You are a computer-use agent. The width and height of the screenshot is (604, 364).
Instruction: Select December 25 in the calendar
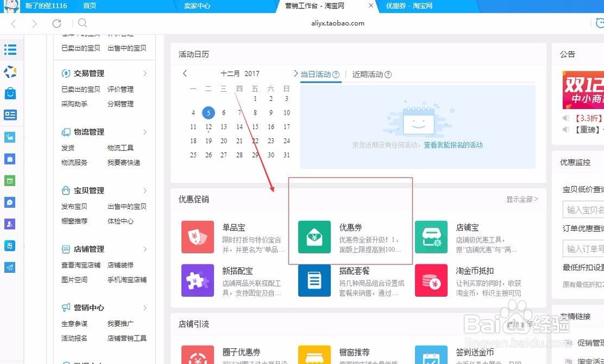point(193,155)
